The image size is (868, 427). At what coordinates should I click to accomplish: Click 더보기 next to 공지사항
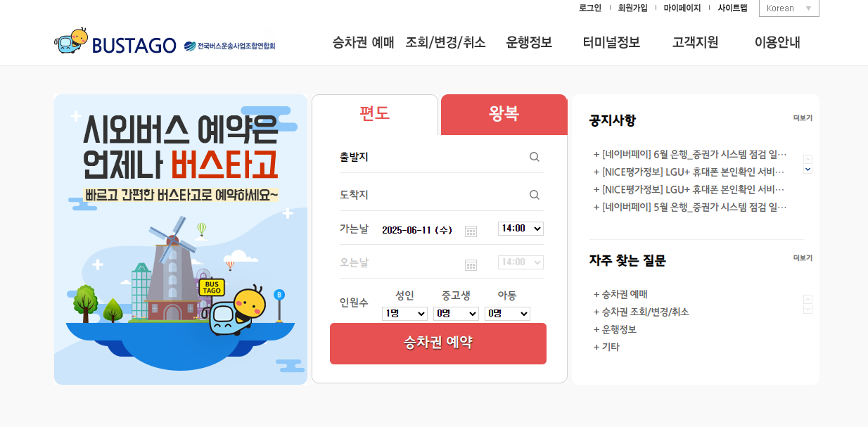pyautogui.click(x=803, y=118)
